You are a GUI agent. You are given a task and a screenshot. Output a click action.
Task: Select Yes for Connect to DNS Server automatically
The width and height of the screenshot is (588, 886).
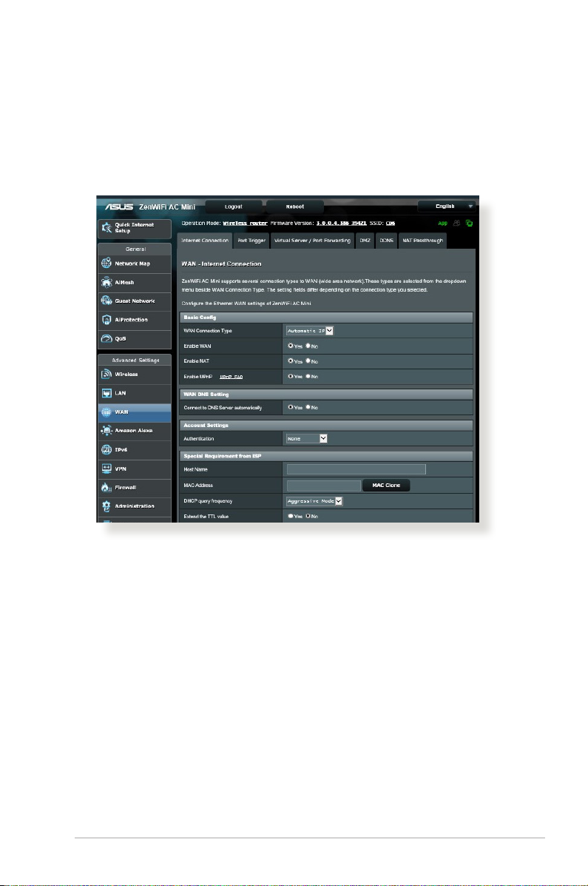pyautogui.click(x=291, y=407)
